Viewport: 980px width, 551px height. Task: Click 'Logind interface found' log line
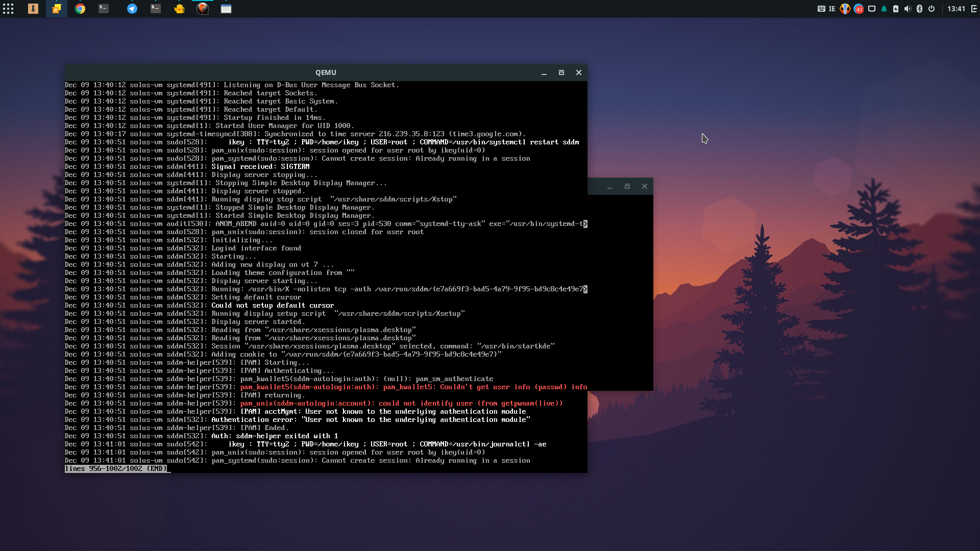click(x=183, y=248)
